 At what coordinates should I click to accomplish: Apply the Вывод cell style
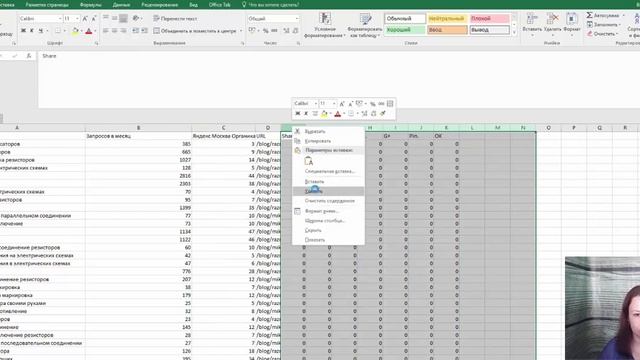(489, 30)
